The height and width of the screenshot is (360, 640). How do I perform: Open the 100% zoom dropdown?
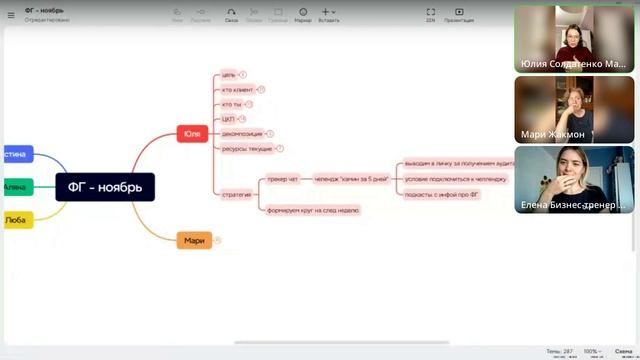[592, 351]
